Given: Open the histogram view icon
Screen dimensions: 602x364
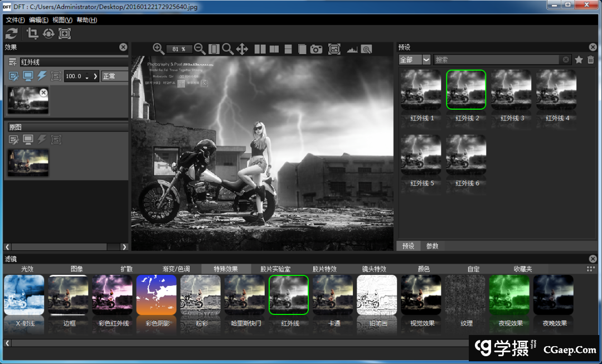Looking at the screenshot, I should point(352,49).
